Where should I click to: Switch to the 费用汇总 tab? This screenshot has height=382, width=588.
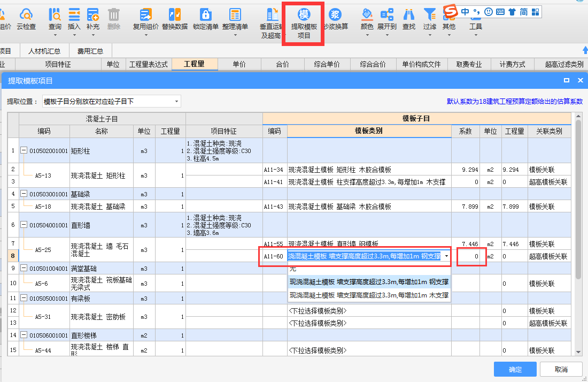pyautogui.click(x=90, y=51)
